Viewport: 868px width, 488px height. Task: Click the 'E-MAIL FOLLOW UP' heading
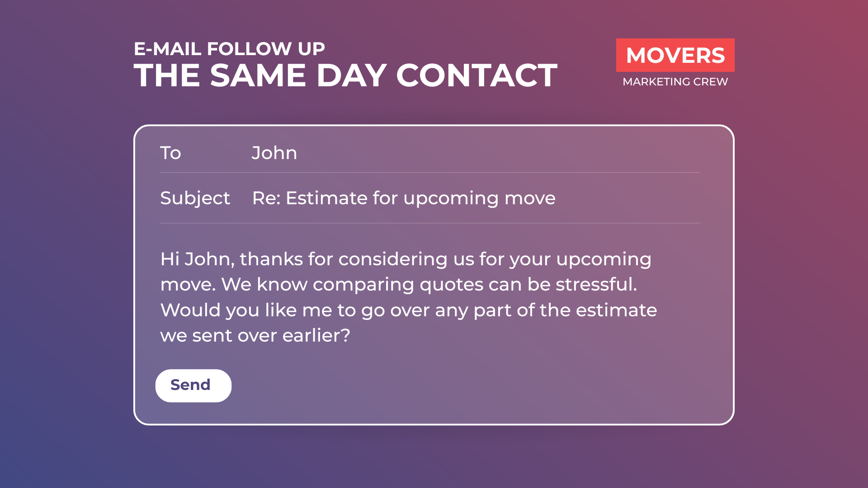tap(229, 49)
